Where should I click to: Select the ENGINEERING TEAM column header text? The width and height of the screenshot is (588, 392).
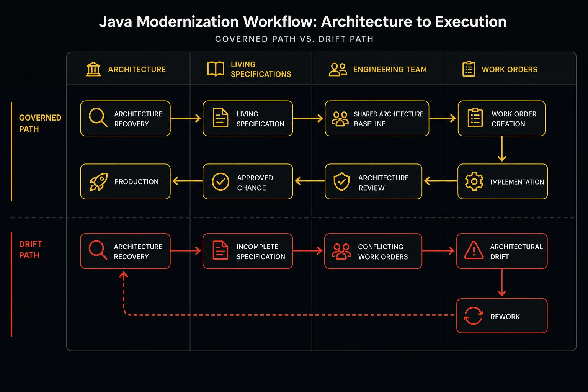point(390,70)
